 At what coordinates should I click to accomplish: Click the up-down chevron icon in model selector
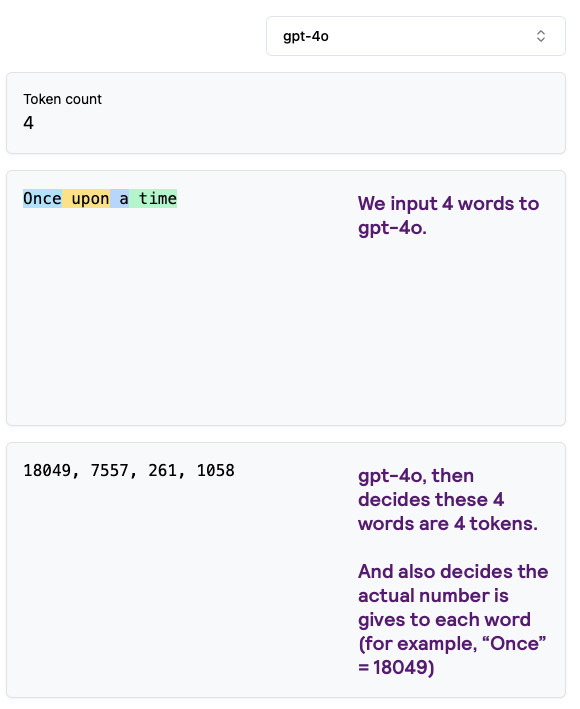[541, 36]
